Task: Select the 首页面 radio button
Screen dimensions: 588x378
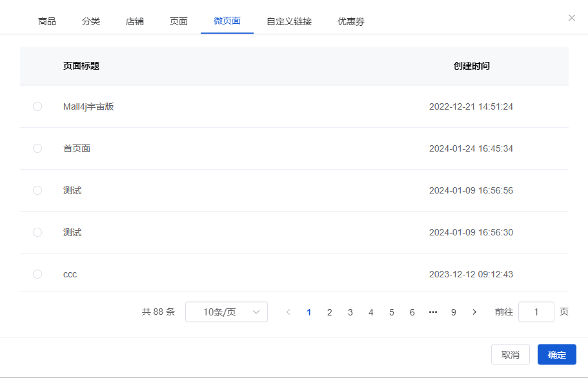Action: pyautogui.click(x=37, y=148)
